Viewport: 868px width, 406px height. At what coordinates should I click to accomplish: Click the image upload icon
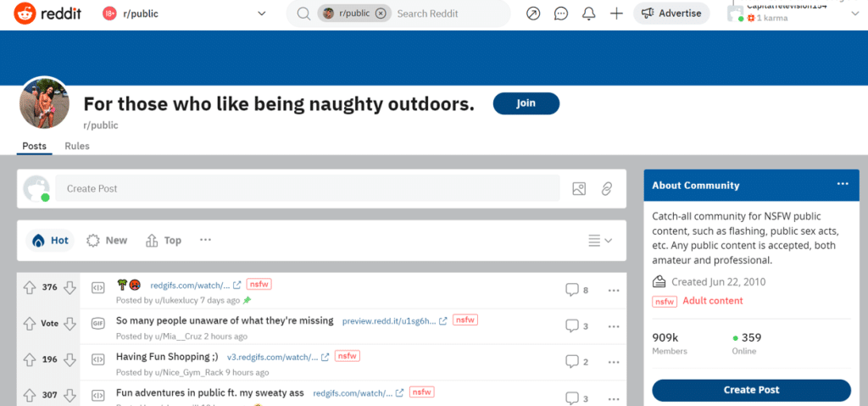coord(579,189)
